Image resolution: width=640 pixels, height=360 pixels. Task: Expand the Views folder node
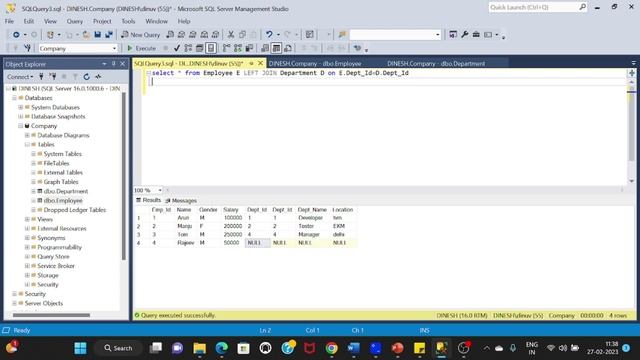tap(27, 220)
